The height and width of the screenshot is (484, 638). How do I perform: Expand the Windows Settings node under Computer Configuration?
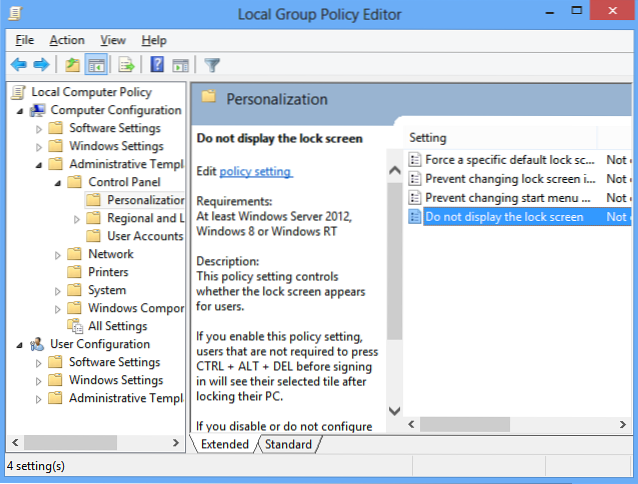[x=39, y=146]
